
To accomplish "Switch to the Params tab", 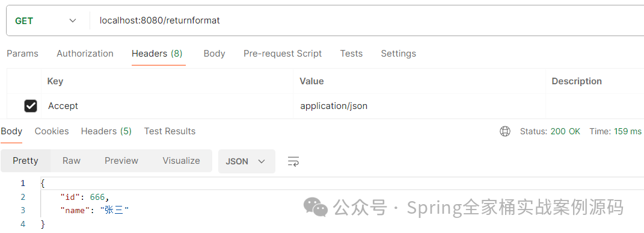I will (x=23, y=54).
